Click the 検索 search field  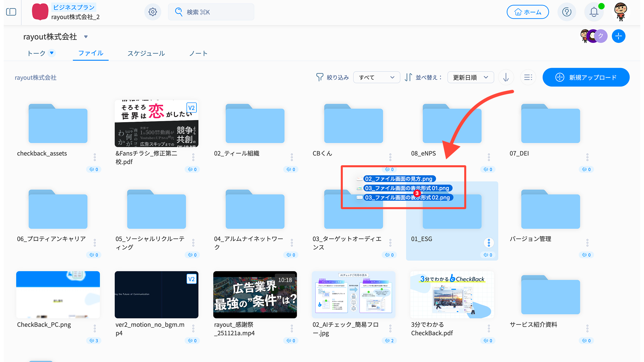click(x=211, y=12)
